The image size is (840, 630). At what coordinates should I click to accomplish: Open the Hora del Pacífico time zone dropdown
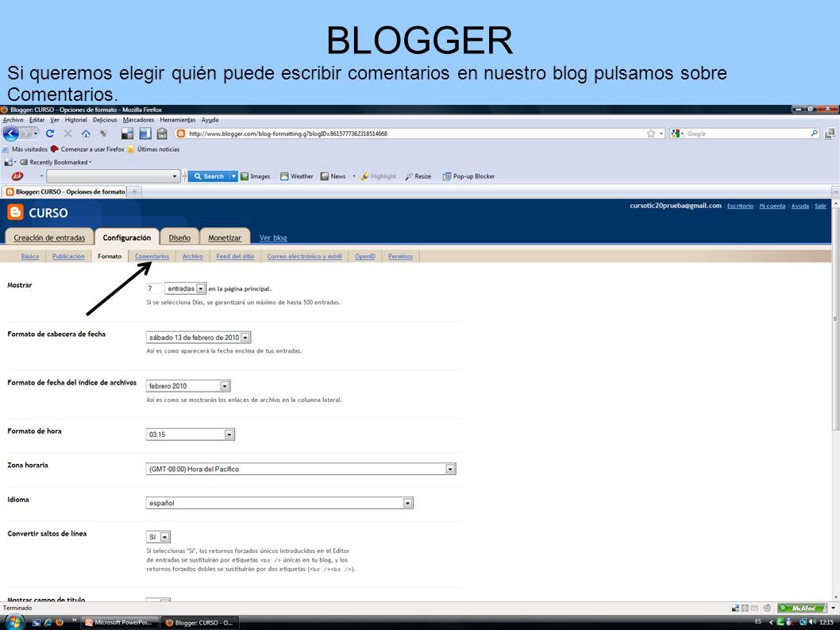(x=301, y=469)
